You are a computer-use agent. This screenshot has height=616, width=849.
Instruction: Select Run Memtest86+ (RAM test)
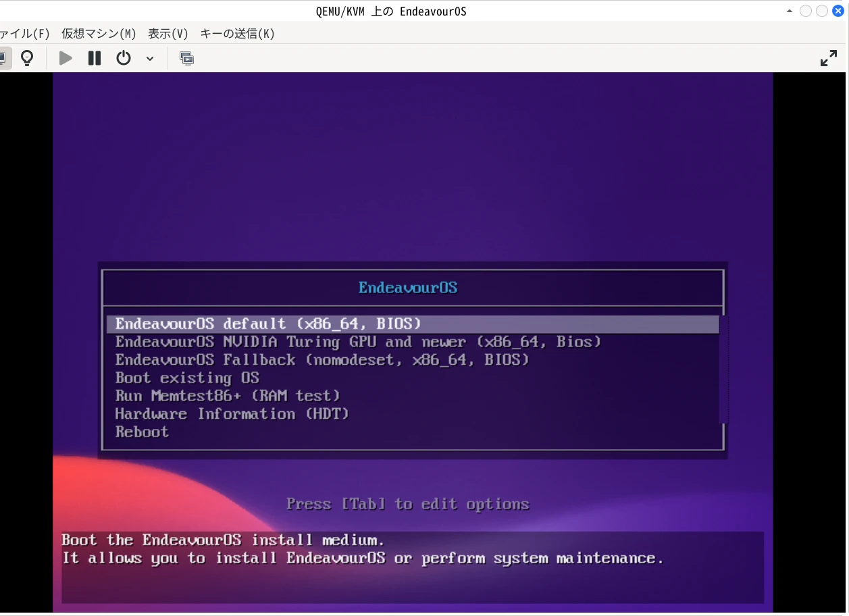[x=228, y=396]
